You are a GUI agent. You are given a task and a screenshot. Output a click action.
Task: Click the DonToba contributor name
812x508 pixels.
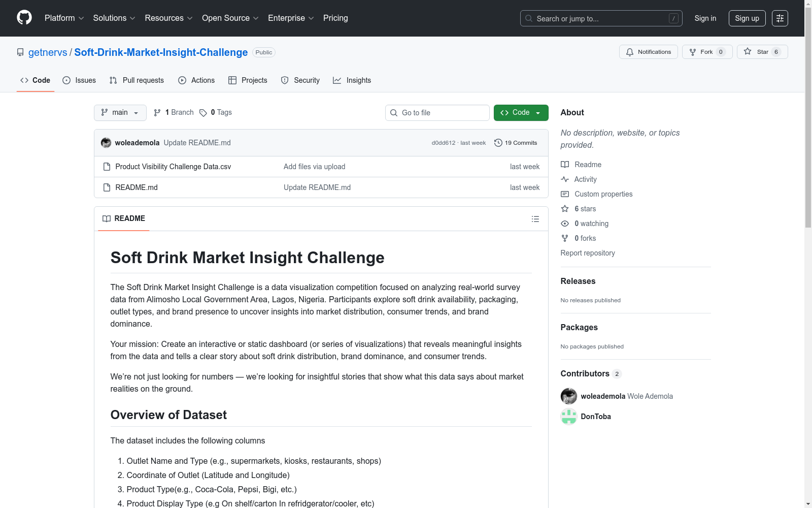tap(596, 417)
